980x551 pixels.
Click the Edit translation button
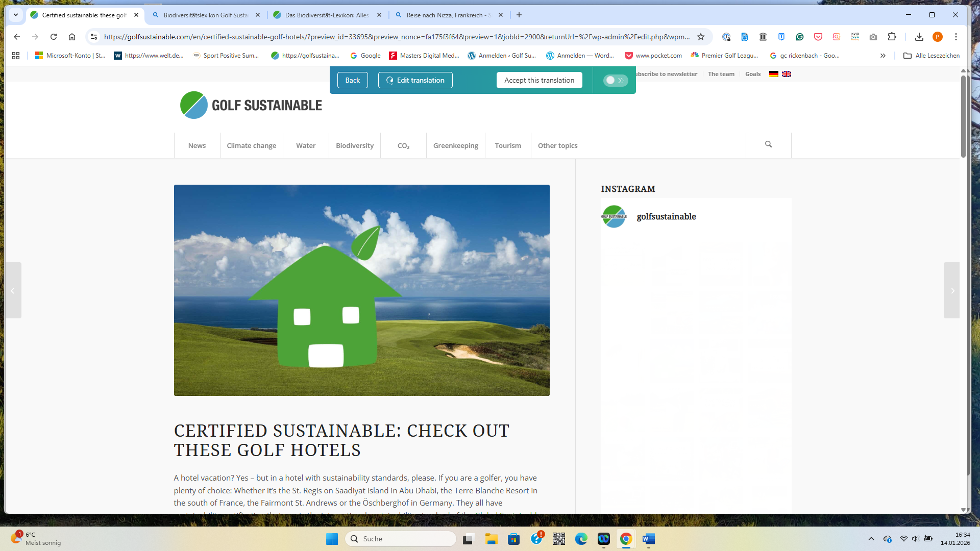415,80
